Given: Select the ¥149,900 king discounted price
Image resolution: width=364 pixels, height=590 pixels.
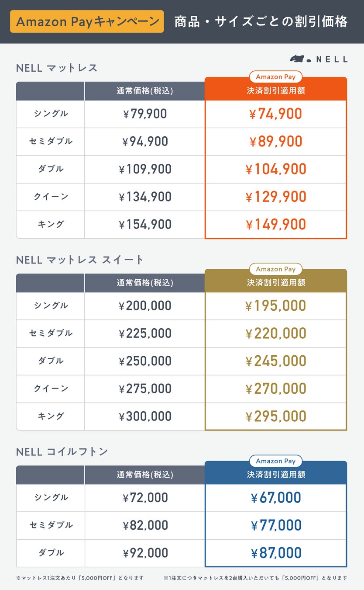Looking at the screenshot, I should pyautogui.click(x=275, y=225).
